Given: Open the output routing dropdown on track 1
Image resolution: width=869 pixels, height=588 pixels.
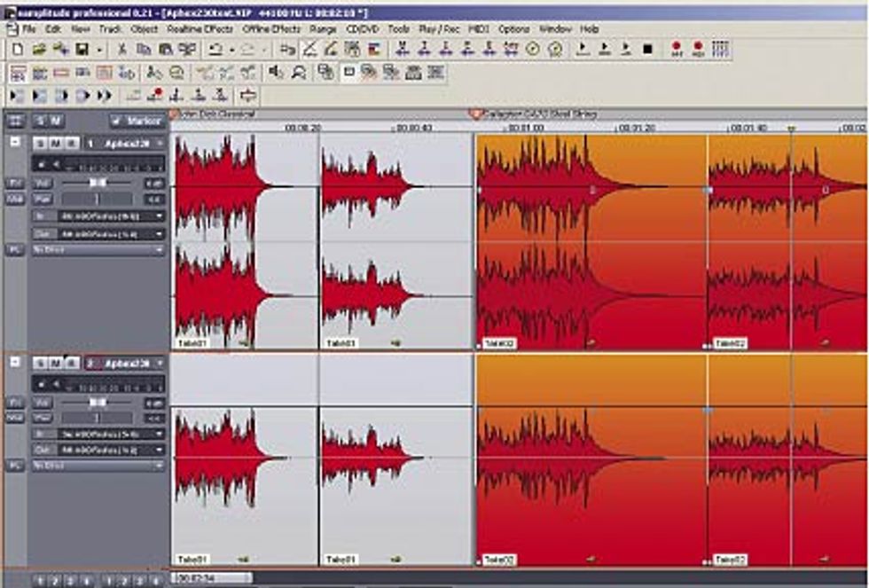Looking at the screenshot, I should click(158, 231).
